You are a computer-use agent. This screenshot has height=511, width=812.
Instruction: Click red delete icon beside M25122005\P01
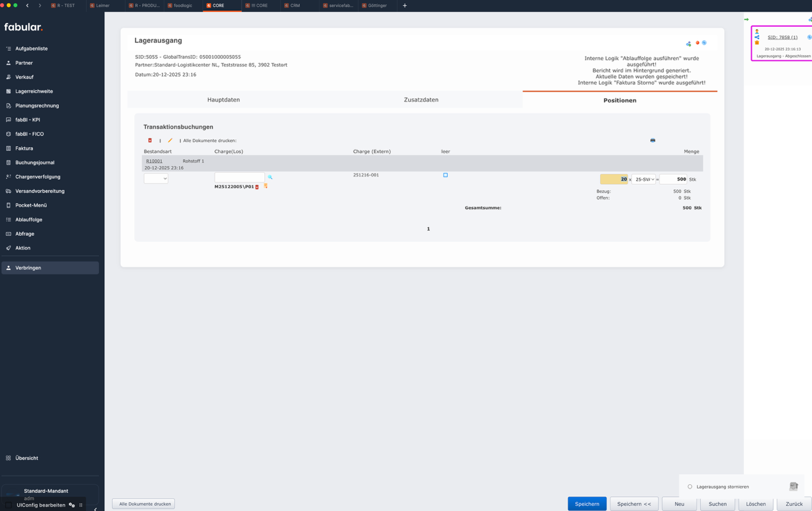257,187
